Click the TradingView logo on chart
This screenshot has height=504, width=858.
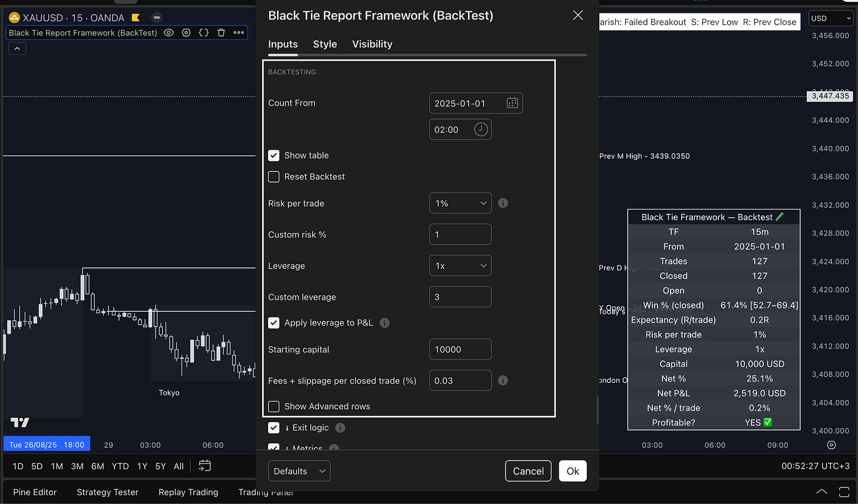[x=19, y=422]
